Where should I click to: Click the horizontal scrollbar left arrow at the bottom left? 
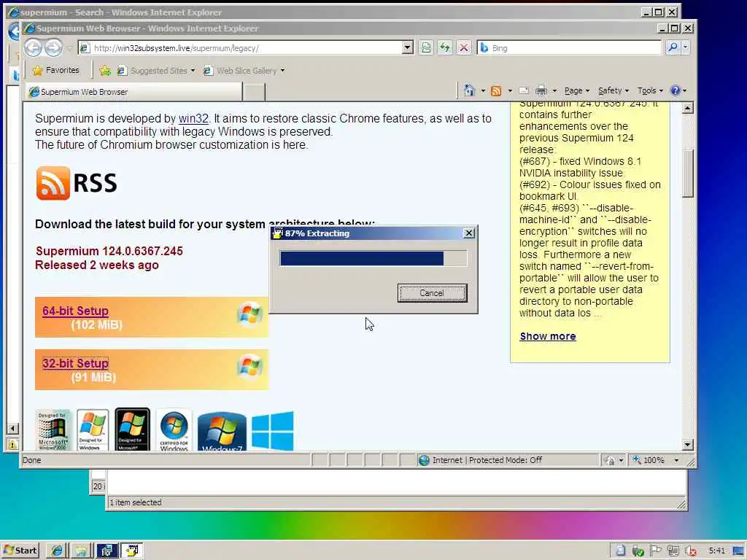pos(12,429)
